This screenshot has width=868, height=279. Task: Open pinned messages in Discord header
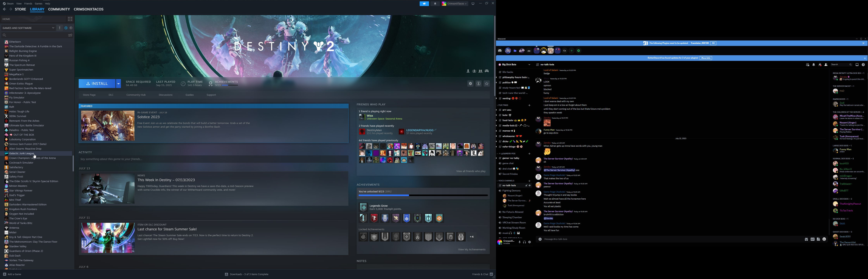point(820,65)
